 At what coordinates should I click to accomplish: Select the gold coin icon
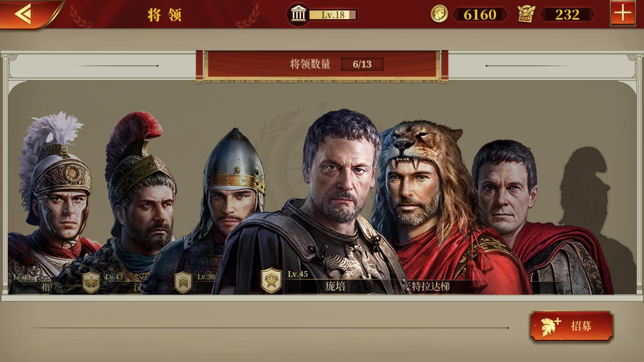(439, 14)
